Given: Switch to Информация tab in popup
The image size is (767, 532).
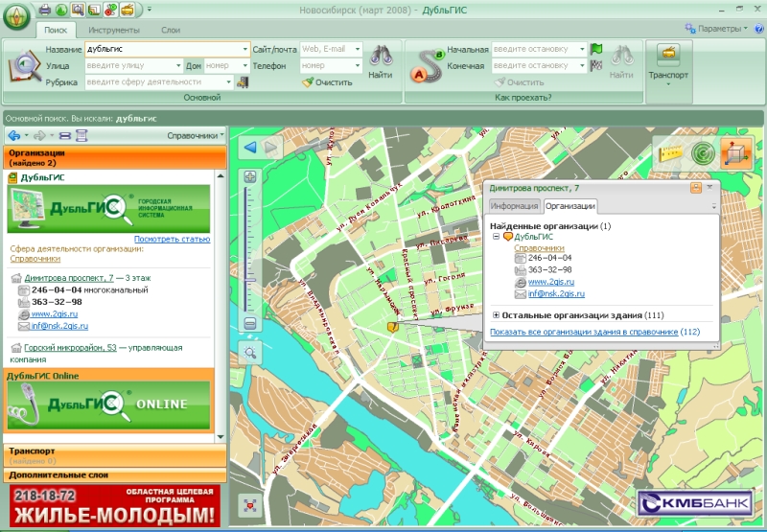Looking at the screenshot, I should 514,206.
